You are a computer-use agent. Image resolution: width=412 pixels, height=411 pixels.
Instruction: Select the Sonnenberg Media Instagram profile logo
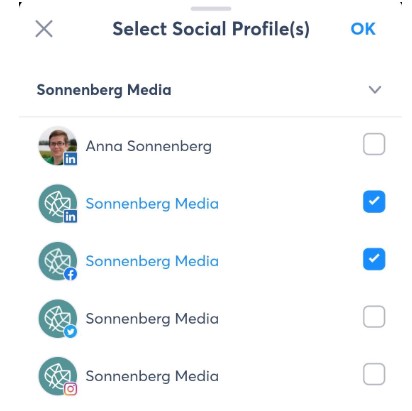pos(57,376)
